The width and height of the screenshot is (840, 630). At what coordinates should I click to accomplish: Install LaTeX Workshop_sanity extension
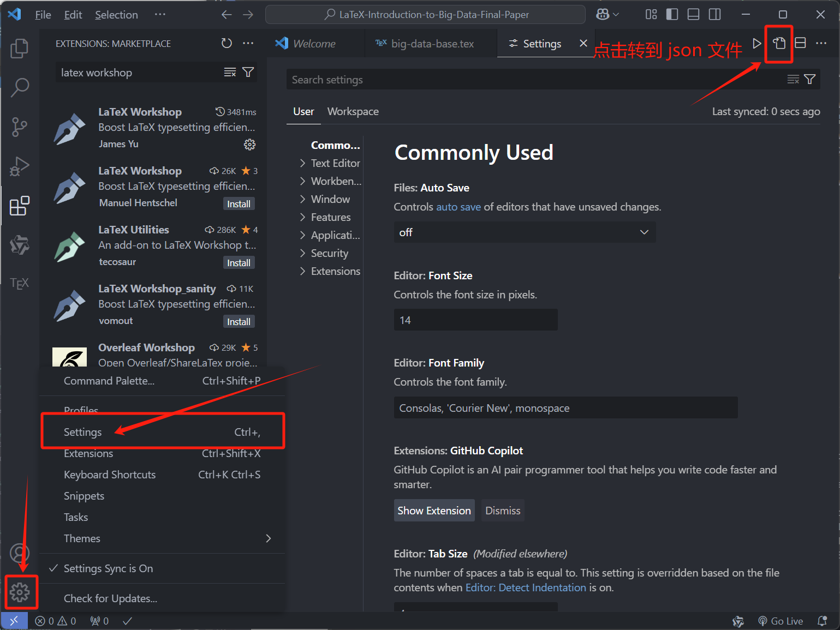(239, 321)
